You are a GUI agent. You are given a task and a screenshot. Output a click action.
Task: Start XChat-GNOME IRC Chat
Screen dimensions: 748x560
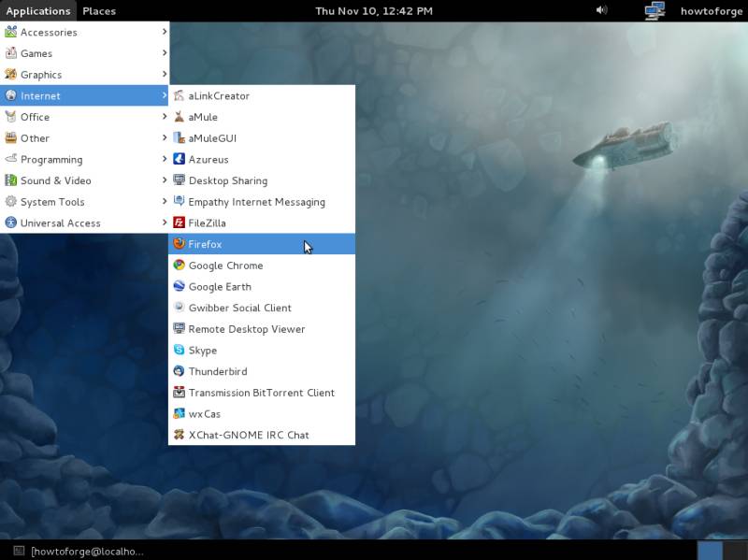pos(262,435)
